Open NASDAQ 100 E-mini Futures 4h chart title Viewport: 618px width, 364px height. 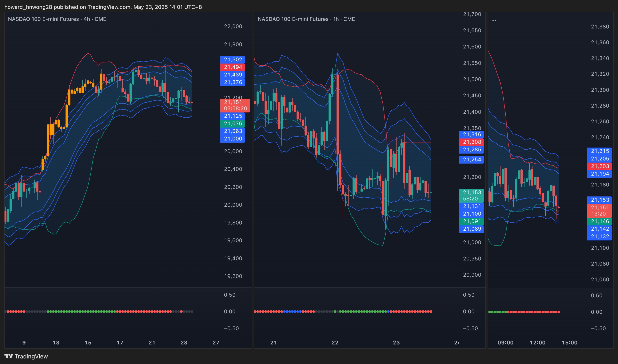click(57, 19)
